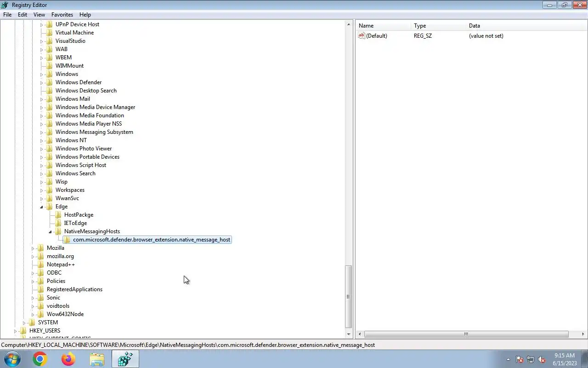Click the registry path status bar

(x=294, y=345)
